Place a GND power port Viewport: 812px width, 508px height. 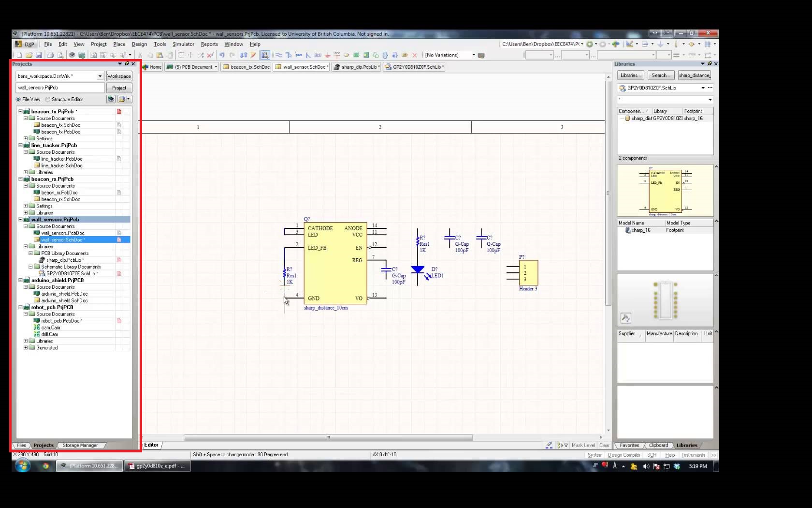327,55
